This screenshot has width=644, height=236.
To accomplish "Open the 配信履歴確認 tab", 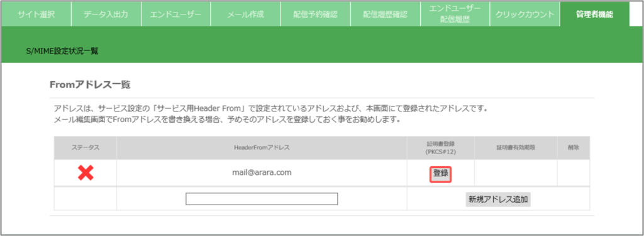I will pyautogui.click(x=386, y=14).
